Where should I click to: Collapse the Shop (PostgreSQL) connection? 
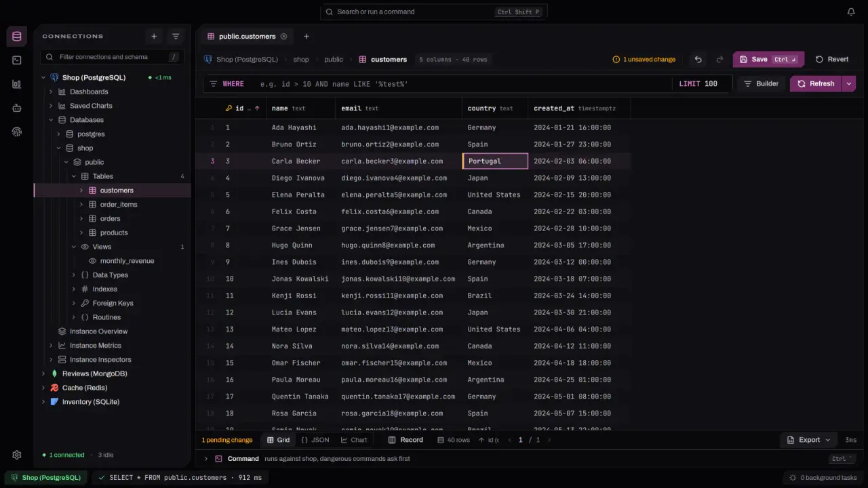(43, 78)
